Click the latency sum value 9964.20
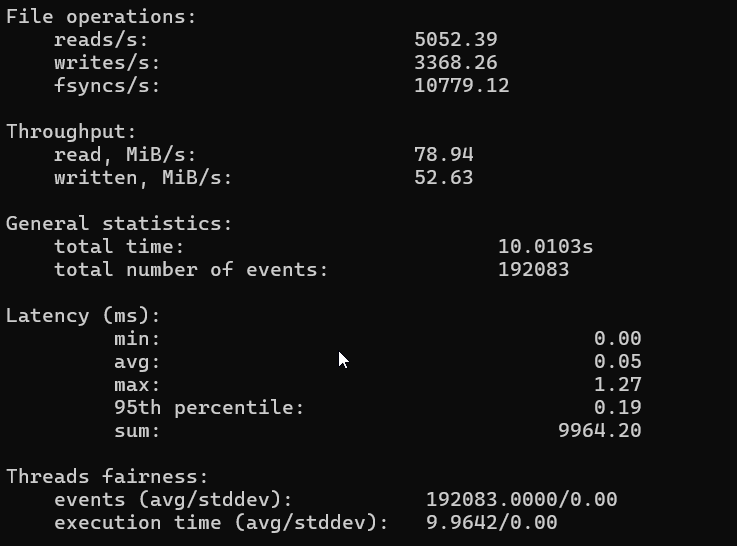 pos(600,430)
